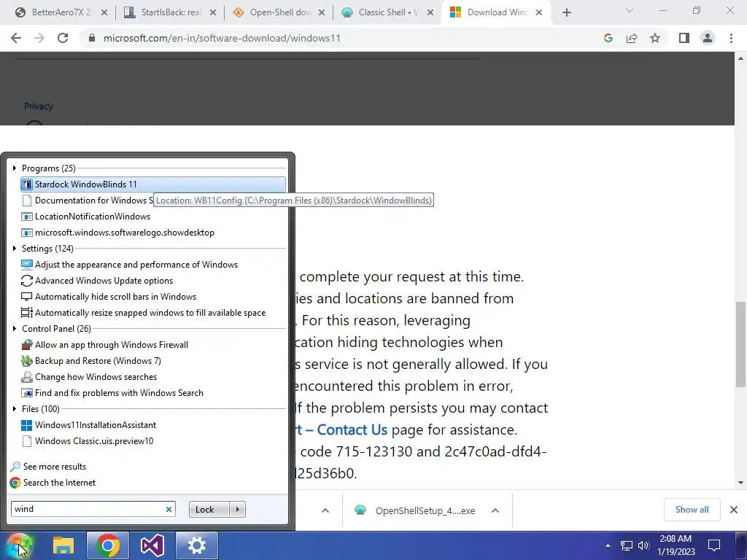Open Chrome from taskbar
This screenshot has height=560, width=747.
pyautogui.click(x=108, y=545)
